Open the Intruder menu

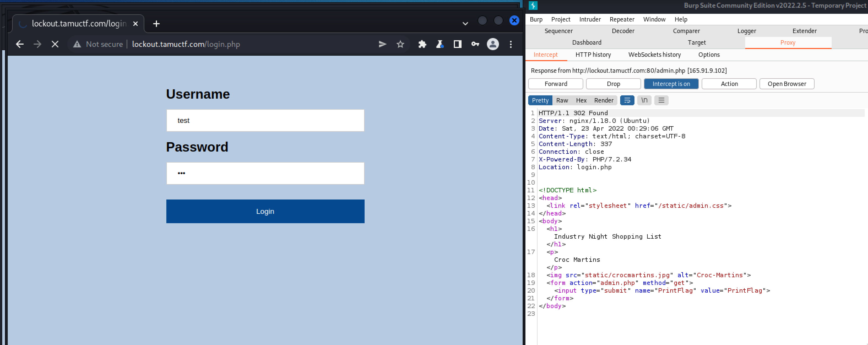coord(590,19)
